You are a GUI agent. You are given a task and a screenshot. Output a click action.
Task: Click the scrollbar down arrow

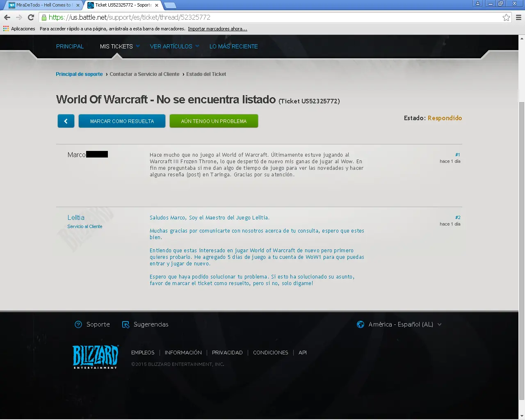(522, 416)
